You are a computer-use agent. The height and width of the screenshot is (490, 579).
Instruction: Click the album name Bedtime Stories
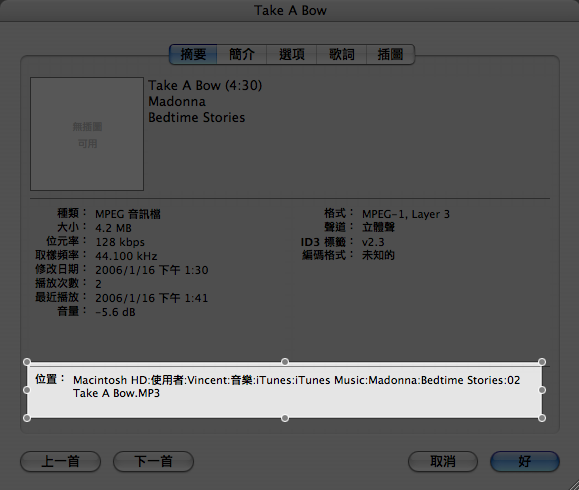[196, 117]
